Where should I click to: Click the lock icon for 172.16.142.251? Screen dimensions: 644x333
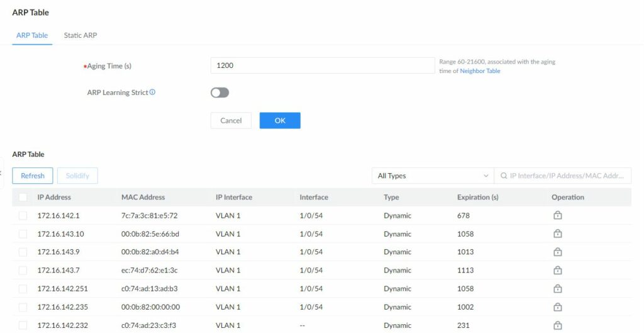pos(557,288)
